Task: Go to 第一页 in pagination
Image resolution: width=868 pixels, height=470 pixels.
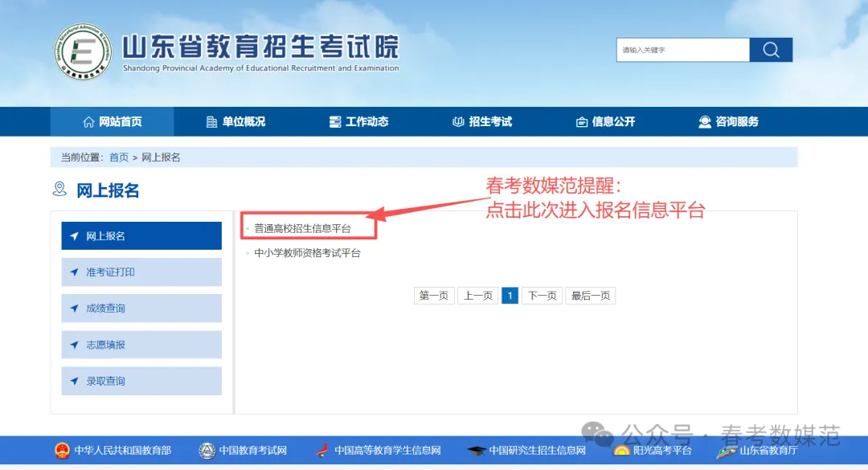Action: [434, 296]
